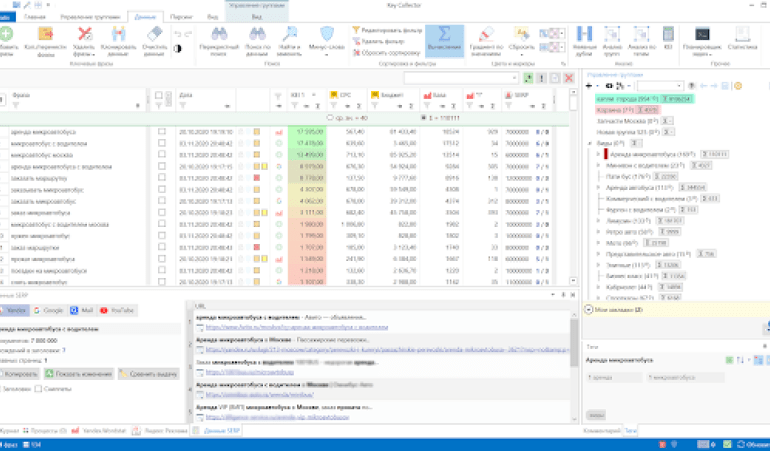Click the exclamation mark button beside quick filter
770x451 pixels.
542,78
